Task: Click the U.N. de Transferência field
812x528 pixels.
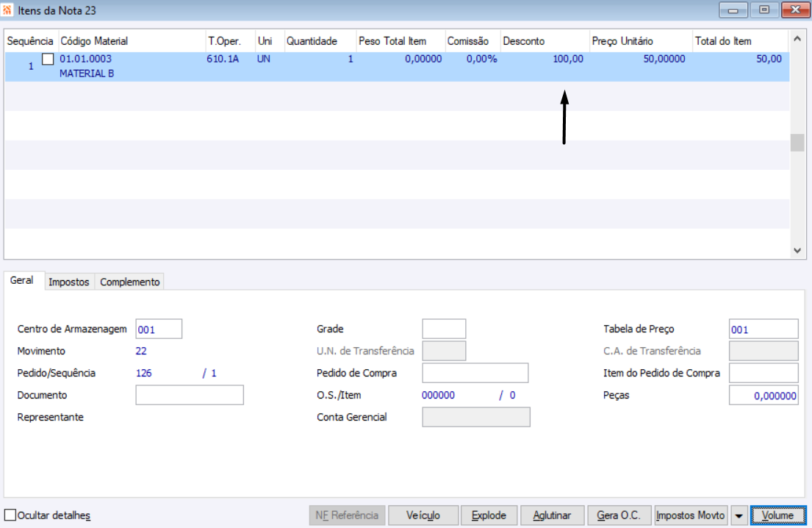Action: click(444, 352)
